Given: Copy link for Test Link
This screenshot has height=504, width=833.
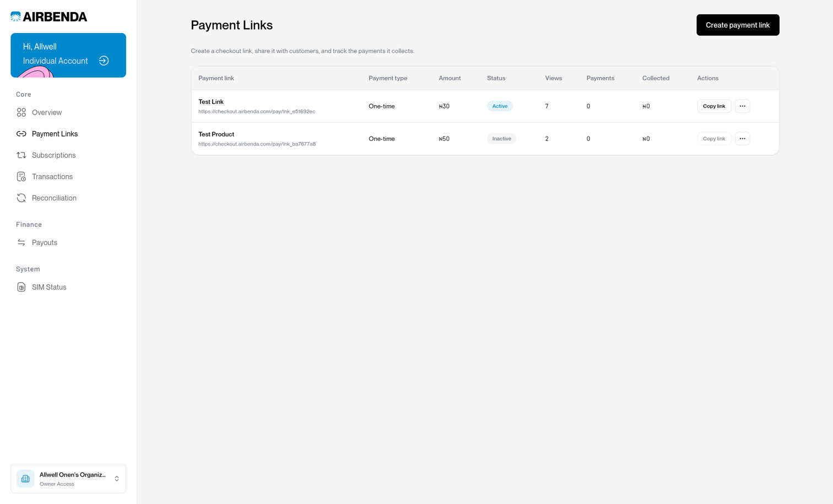Looking at the screenshot, I should pos(714,106).
